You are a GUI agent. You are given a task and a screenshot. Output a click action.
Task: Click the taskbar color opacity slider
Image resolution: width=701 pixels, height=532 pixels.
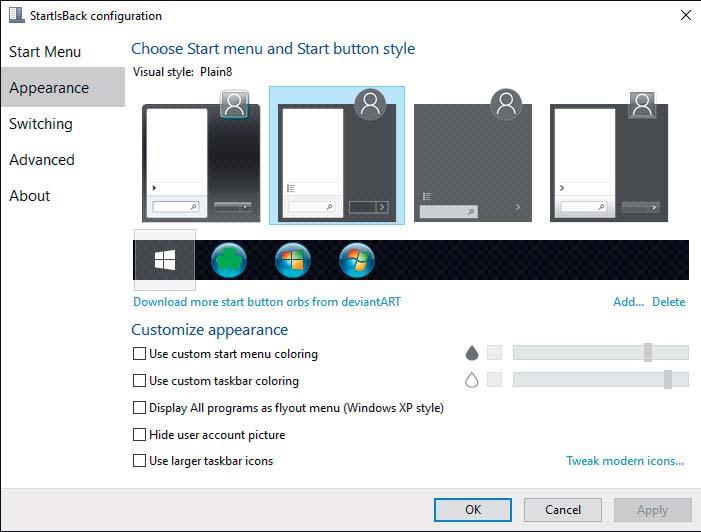(x=600, y=380)
